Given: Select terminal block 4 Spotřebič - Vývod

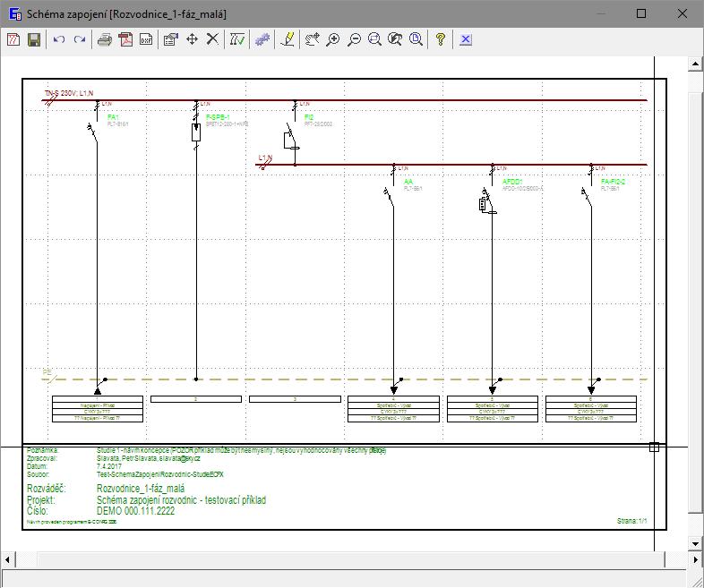Looking at the screenshot, I should tap(394, 409).
